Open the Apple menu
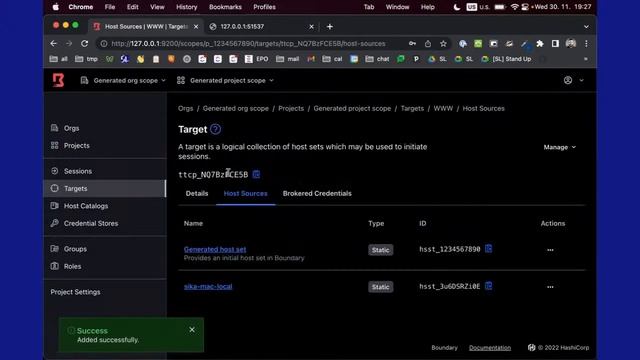Viewport: 640px width, 360px height. tap(56, 7)
